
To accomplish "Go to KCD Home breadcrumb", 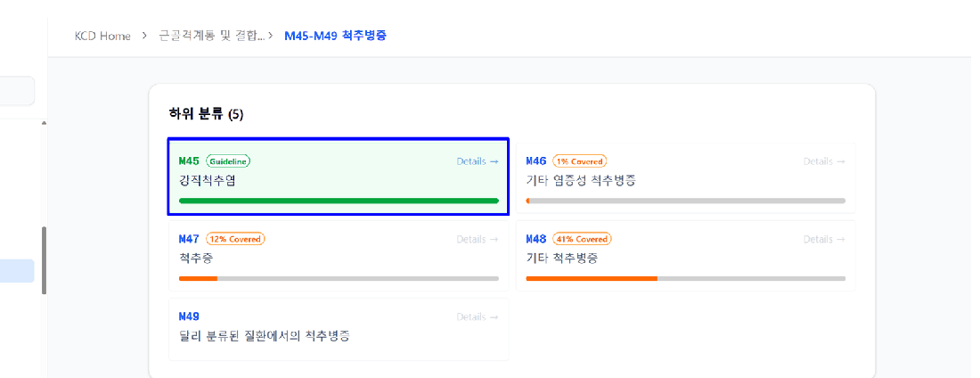I will tap(102, 36).
